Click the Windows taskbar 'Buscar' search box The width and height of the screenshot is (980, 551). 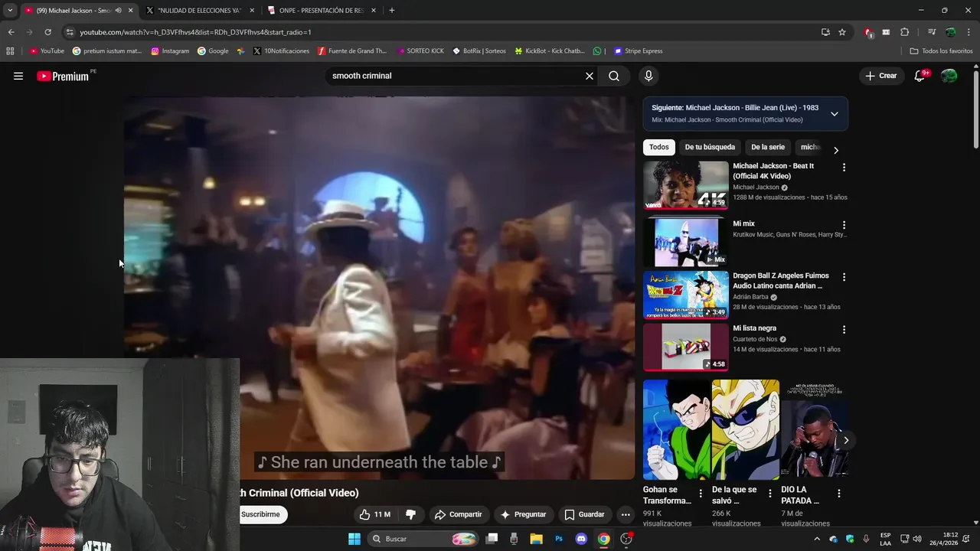coord(423,539)
